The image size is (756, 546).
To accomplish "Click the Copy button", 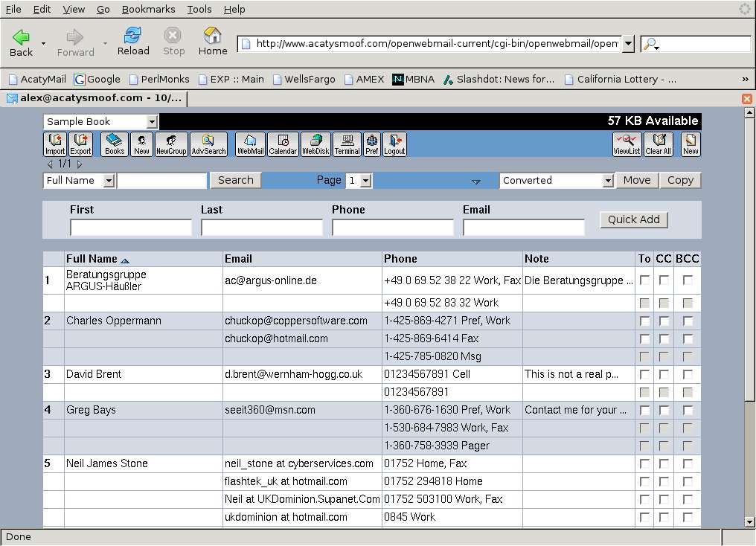I will pyautogui.click(x=680, y=180).
